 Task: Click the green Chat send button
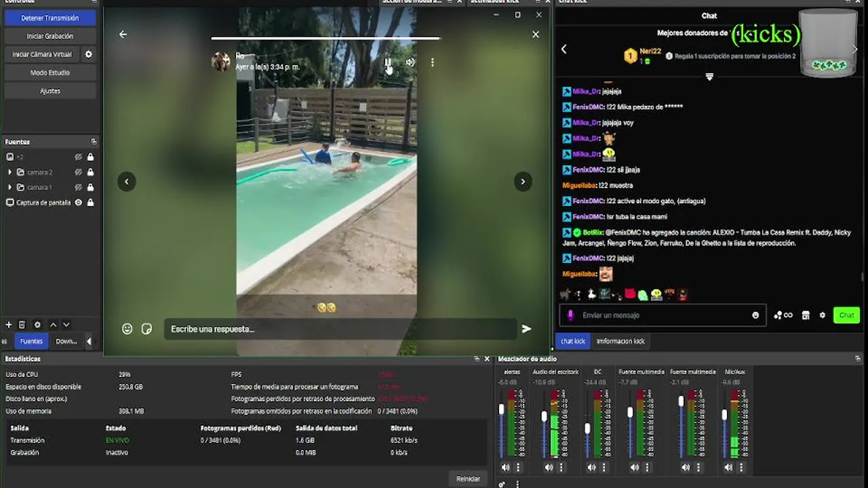pos(846,315)
